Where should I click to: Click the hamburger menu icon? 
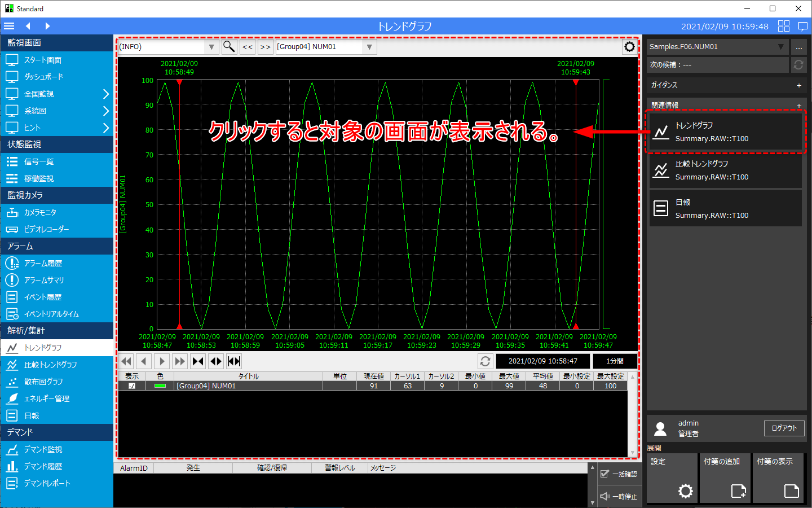pos(9,26)
